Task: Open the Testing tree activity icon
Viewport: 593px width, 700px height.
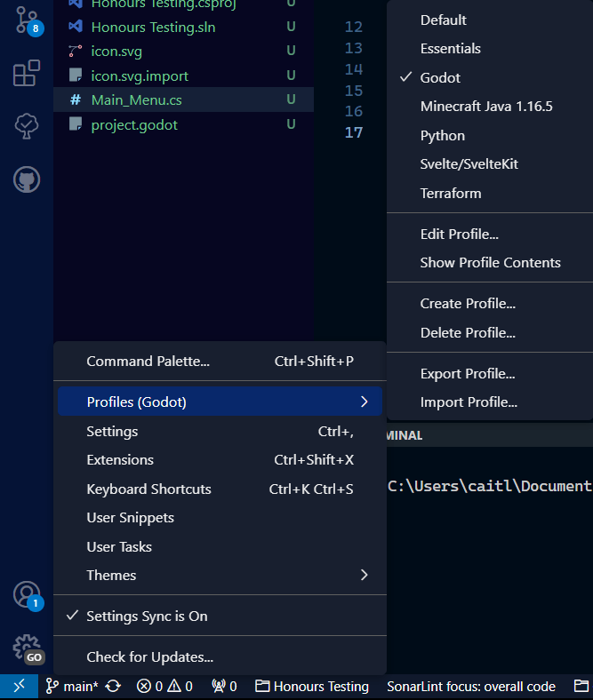Action: (27, 126)
